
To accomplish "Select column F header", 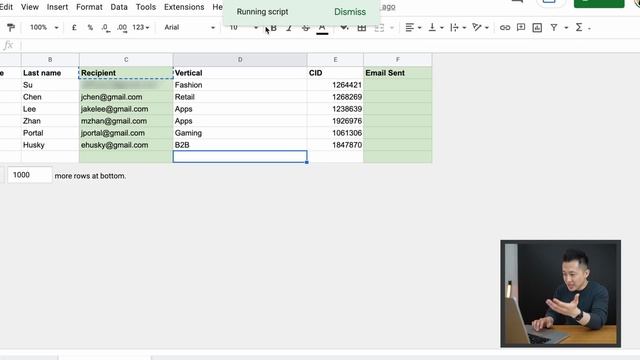I will tap(398, 60).
